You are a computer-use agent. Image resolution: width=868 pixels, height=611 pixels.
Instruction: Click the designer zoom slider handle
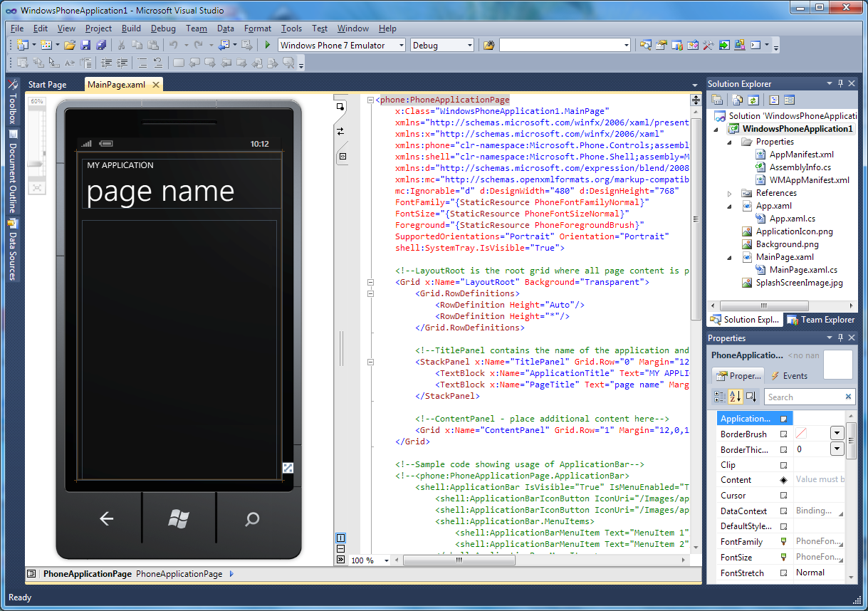click(x=36, y=164)
